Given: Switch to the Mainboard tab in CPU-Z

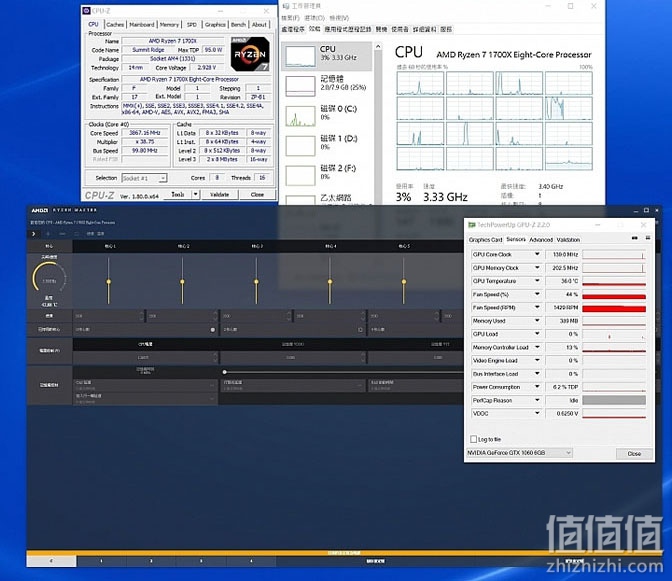Looking at the screenshot, I should tap(141, 25).
